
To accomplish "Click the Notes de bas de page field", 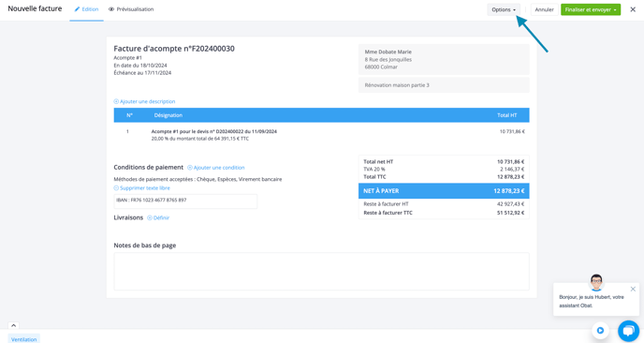I will (321, 272).
